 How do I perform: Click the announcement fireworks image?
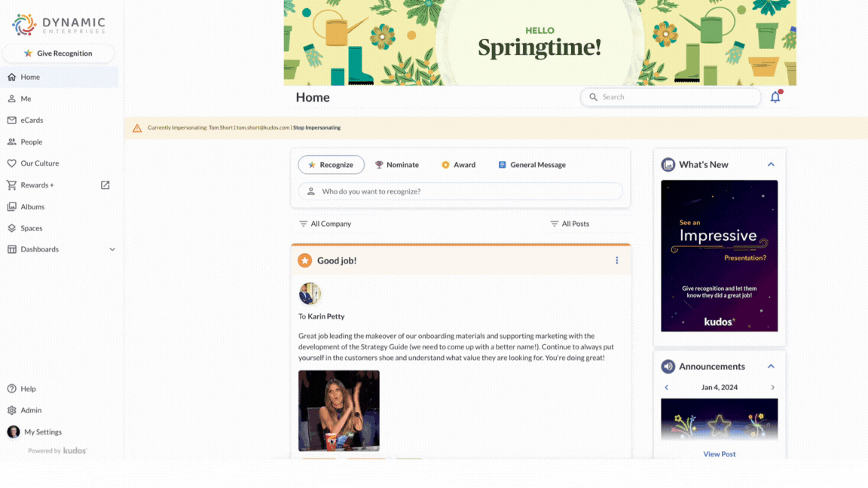point(719,419)
